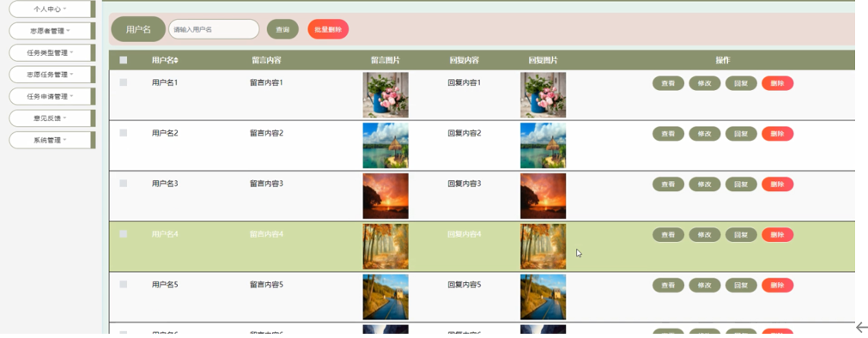
Task: Expand the 志愿者管理 sidebar menu
Action: 50,31
